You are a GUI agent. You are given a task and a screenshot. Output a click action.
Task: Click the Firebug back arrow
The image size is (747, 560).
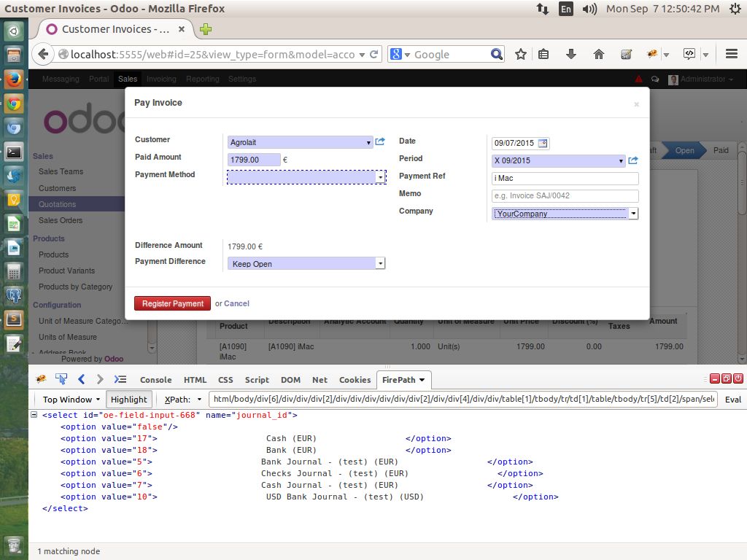click(x=82, y=379)
